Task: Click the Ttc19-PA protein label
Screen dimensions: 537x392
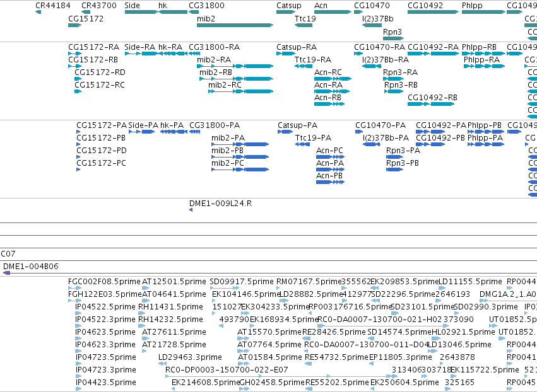Action: [314, 138]
